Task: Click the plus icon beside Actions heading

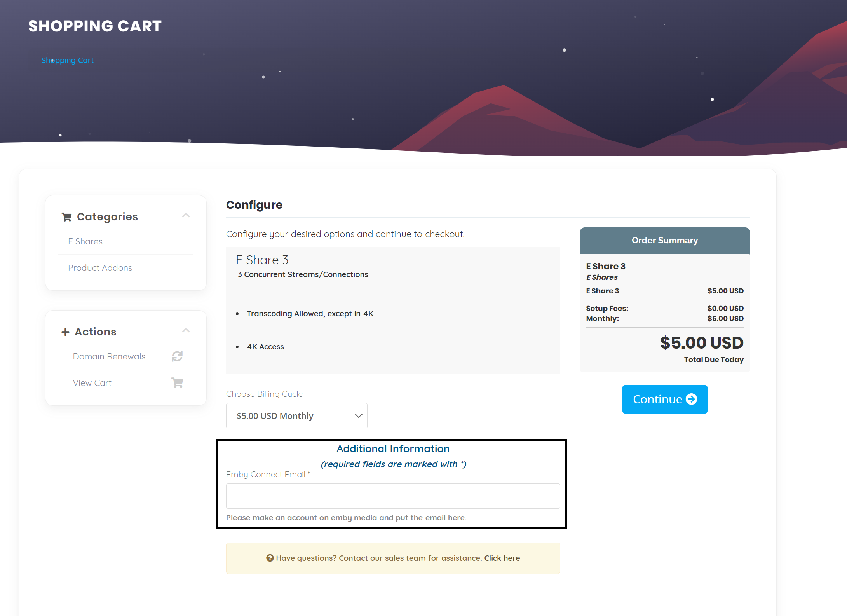Action: 65,332
